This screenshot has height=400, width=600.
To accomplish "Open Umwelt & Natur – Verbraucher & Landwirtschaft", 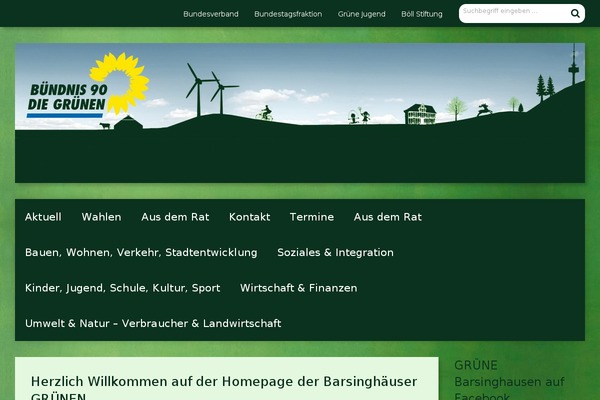I will click(x=153, y=323).
